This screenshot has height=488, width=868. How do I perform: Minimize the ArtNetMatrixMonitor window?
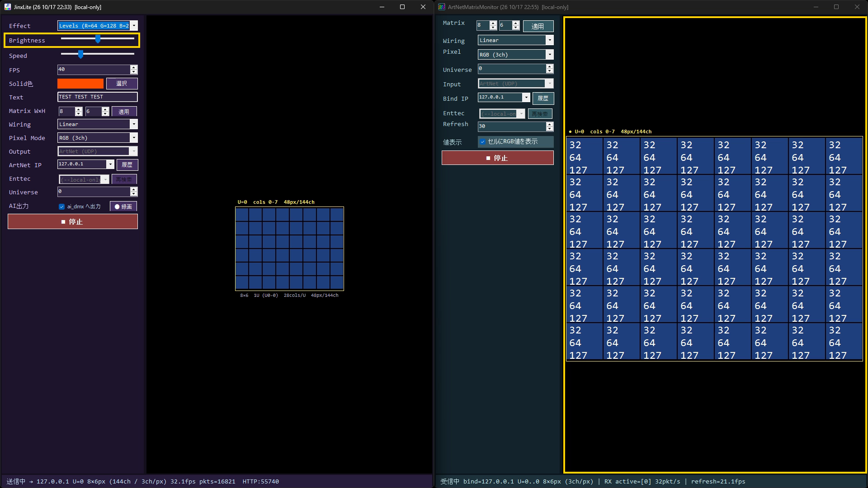tap(816, 7)
